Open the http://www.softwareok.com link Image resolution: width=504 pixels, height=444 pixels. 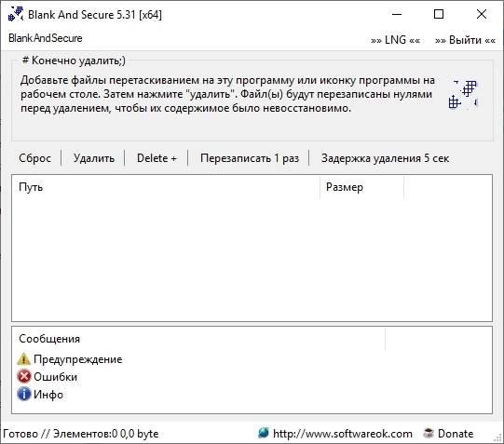[x=342, y=434]
